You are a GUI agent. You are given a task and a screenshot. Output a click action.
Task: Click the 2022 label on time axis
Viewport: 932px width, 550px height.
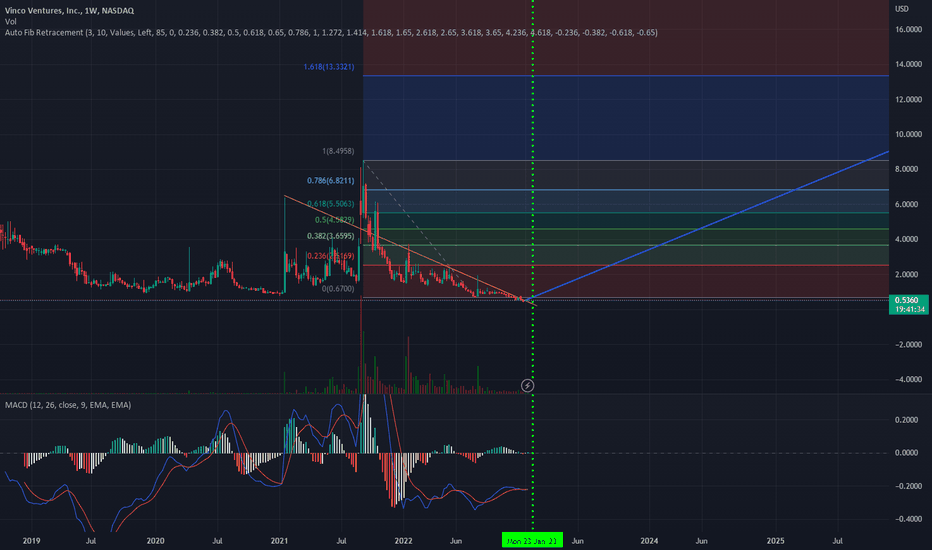[x=404, y=540]
